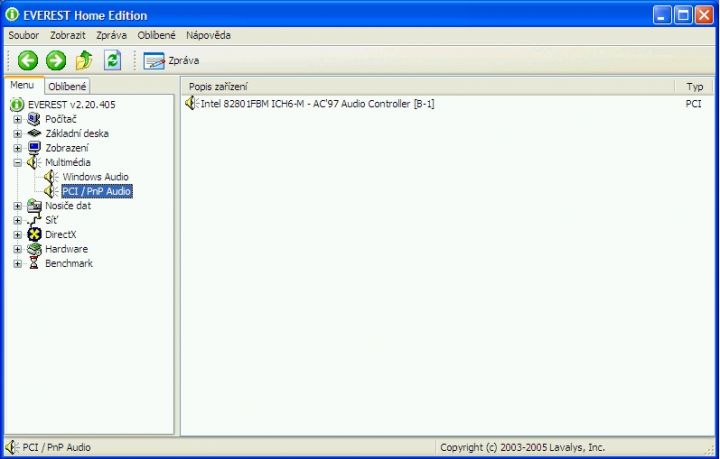The height and width of the screenshot is (459, 720).
Task: Select the Počítač tree label
Action: pyautogui.click(x=61, y=119)
